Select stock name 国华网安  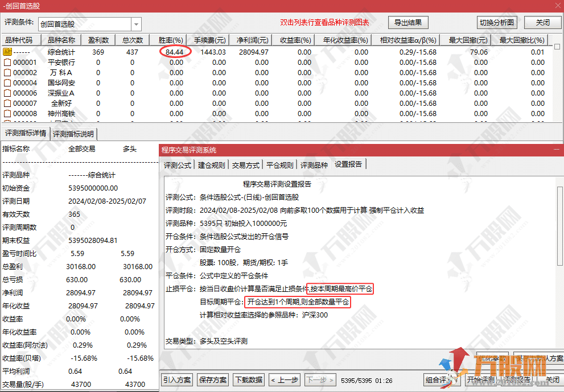61,82
